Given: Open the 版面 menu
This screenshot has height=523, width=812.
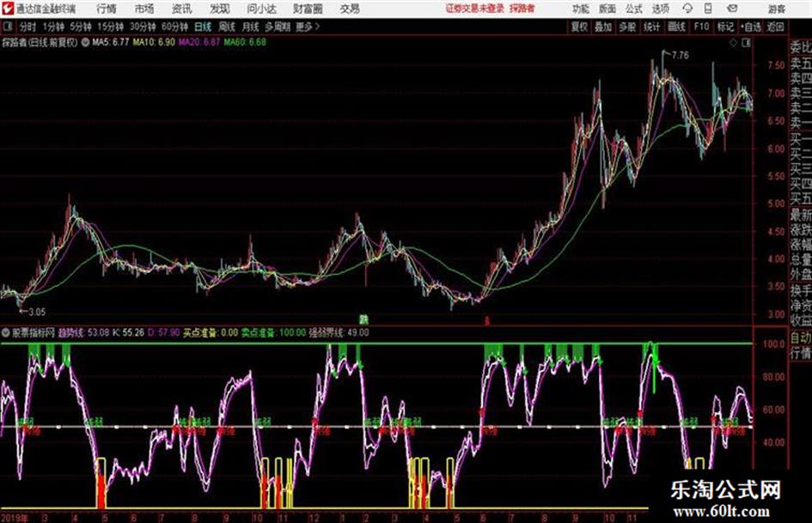Looking at the screenshot, I should click(x=607, y=9).
